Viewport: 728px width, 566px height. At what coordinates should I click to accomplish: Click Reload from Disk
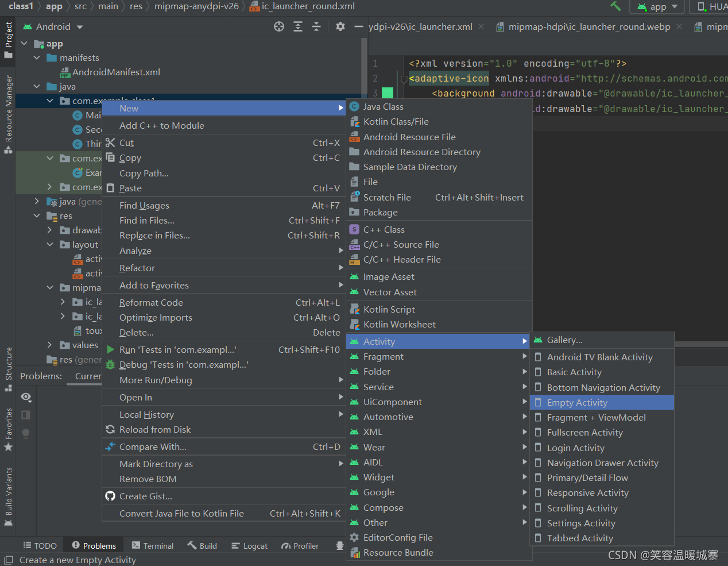[x=223, y=430]
